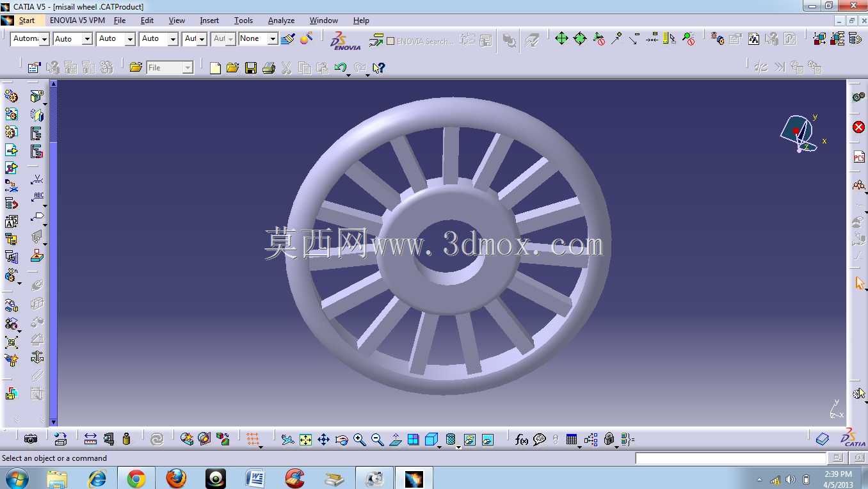Click the Windows Start orb
This screenshot has width=868, height=489.
click(16, 478)
